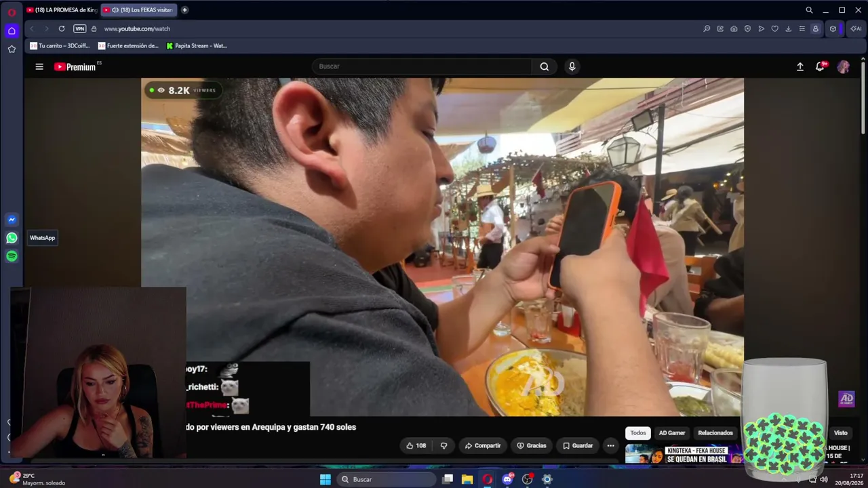Open KINGTEKA - FEKA HOUSE recommended video thumbnail
Image resolution: width=868 pixels, height=488 pixels.
pos(684,454)
